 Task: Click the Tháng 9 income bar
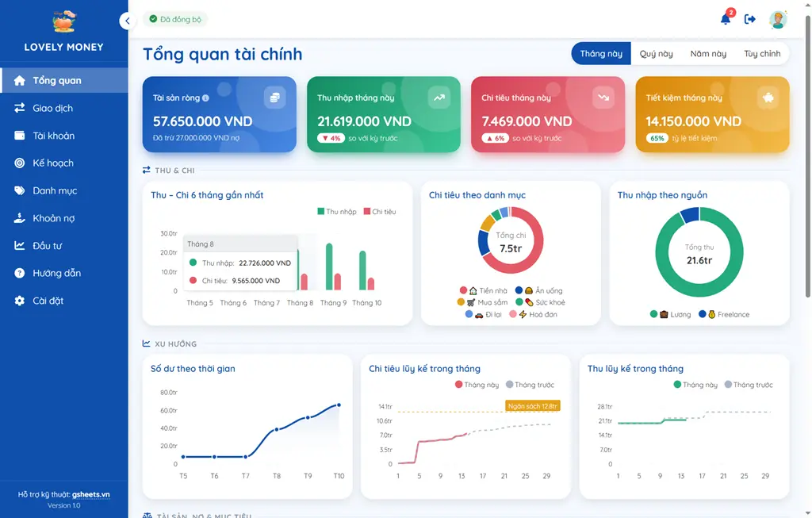pos(329,267)
